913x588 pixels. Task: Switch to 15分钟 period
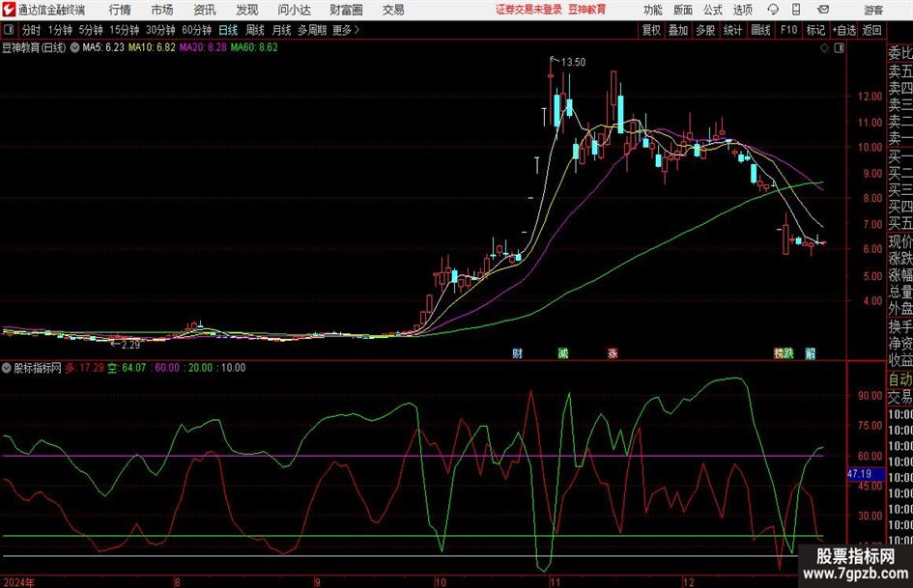(124, 30)
